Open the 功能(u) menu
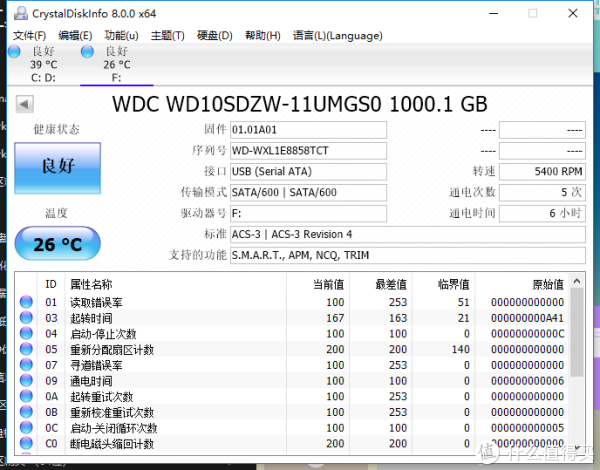600x470 pixels. pyautogui.click(x=121, y=36)
